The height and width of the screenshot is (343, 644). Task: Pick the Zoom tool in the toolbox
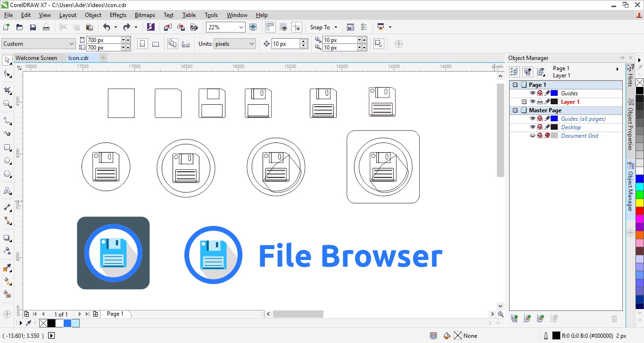(x=7, y=104)
